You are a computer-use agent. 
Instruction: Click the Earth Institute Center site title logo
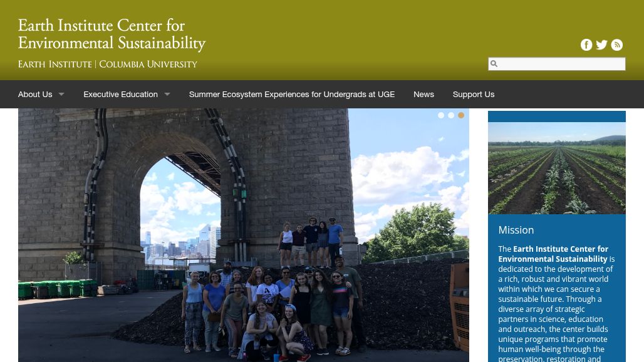click(x=112, y=35)
